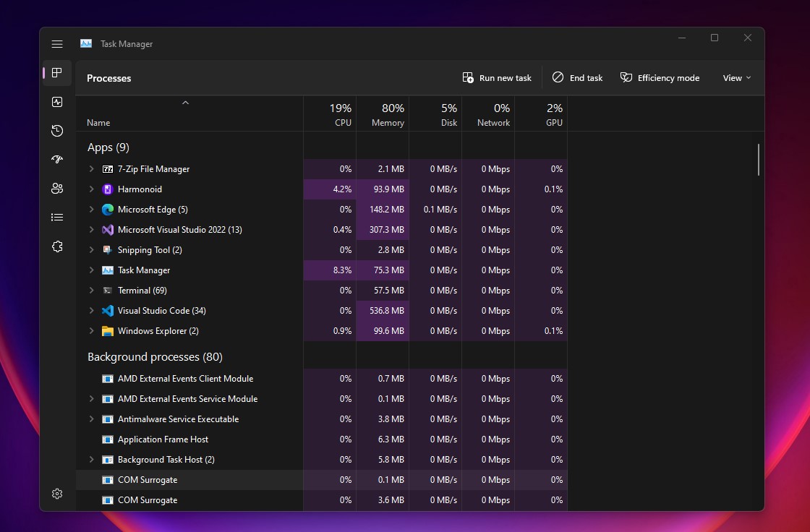The width and height of the screenshot is (810, 532).
Task: Click the Visual Studio 2022 icon
Action: pyautogui.click(x=108, y=230)
